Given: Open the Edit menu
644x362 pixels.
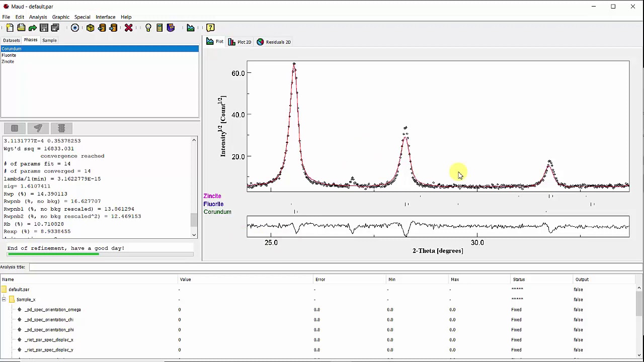Looking at the screenshot, I should [20, 17].
